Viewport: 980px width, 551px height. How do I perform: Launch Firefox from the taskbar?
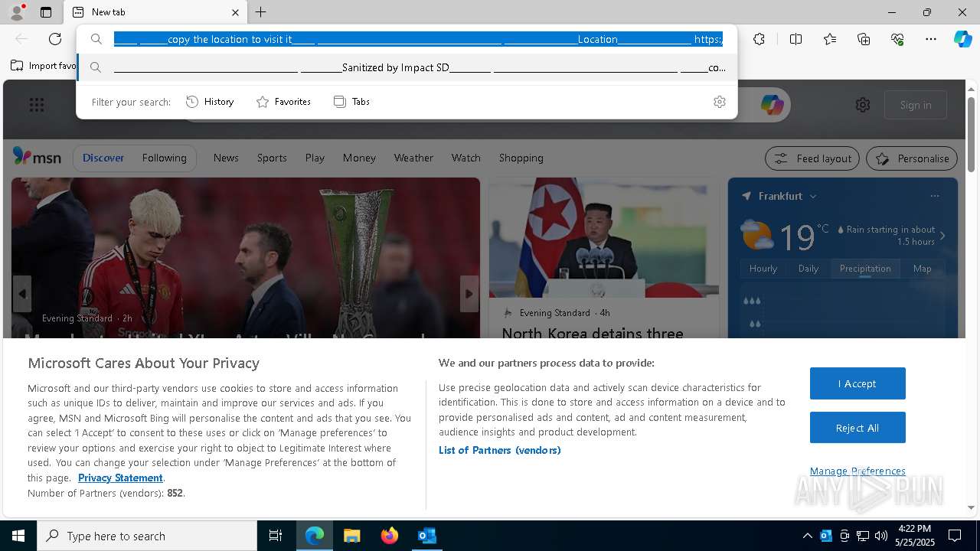(x=389, y=536)
